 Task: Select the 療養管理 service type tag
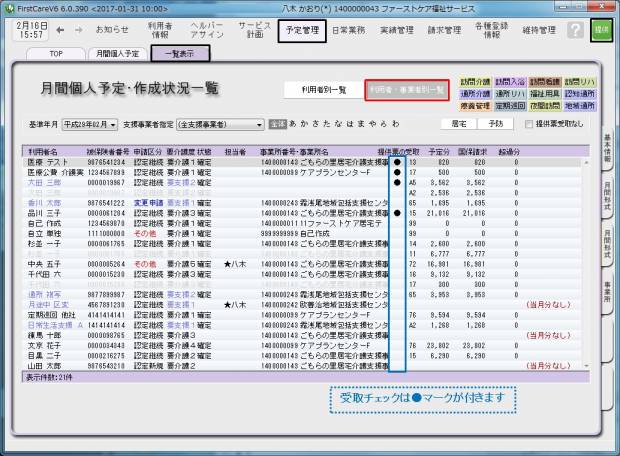475,103
